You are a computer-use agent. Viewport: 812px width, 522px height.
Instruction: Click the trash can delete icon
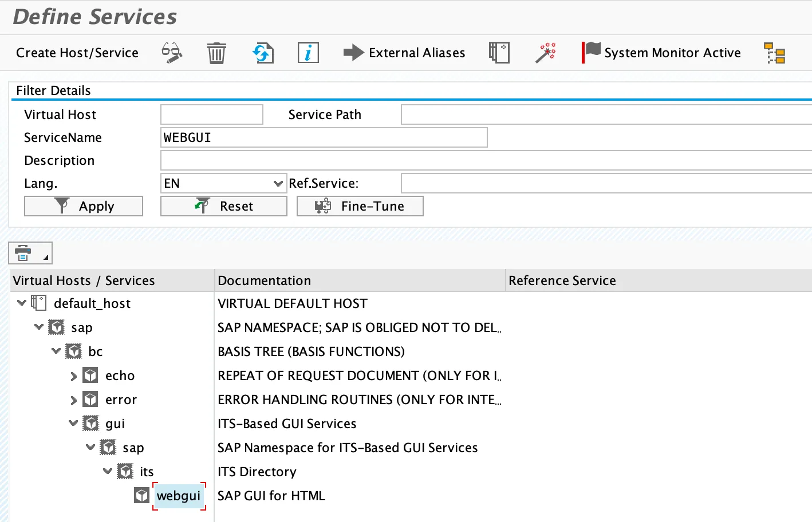(x=216, y=53)
